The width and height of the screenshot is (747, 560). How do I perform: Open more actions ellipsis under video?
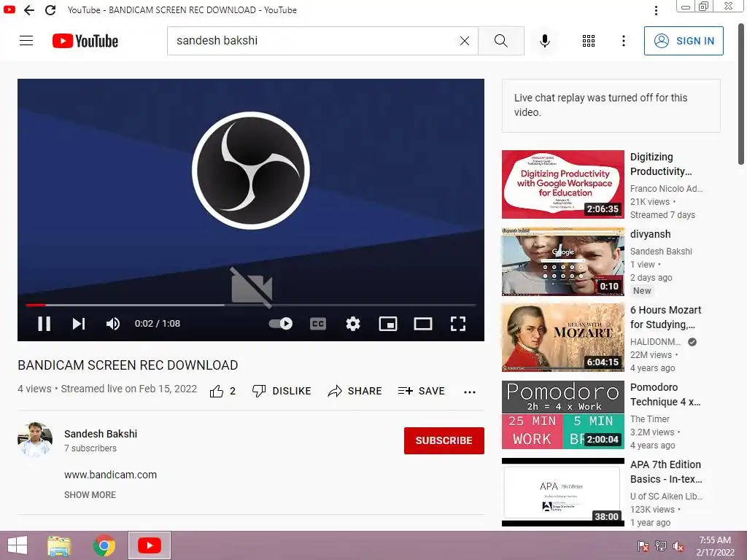coord(470,392)
